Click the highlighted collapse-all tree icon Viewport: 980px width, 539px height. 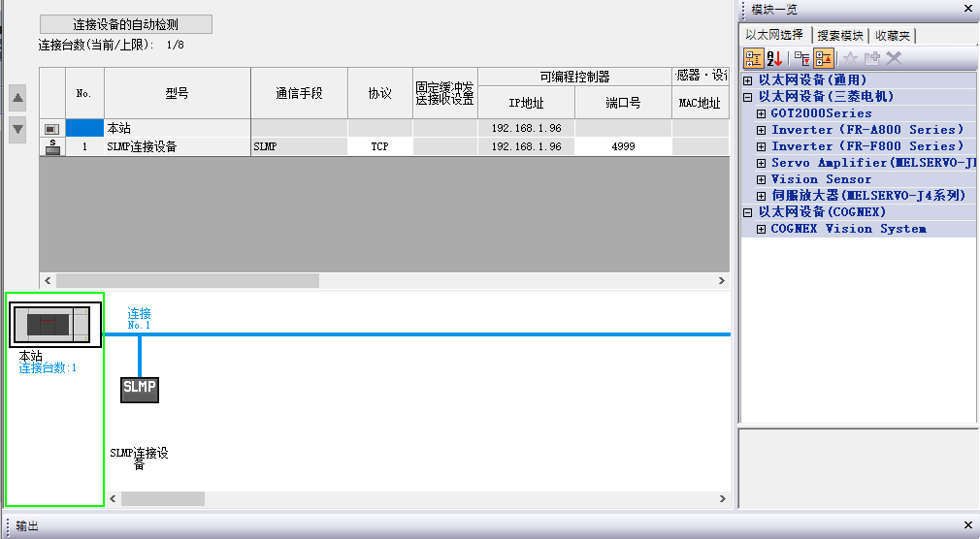[824, 58]
